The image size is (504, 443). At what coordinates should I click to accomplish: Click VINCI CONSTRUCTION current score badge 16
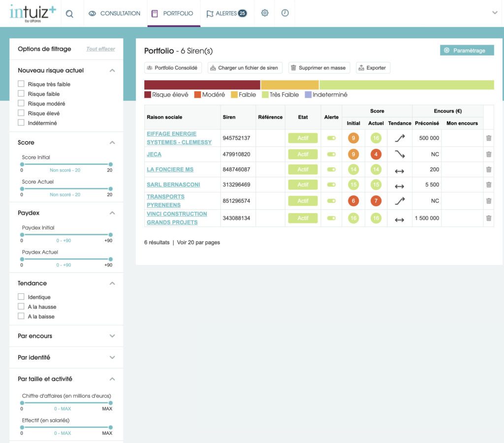click(x=376, y=218)
